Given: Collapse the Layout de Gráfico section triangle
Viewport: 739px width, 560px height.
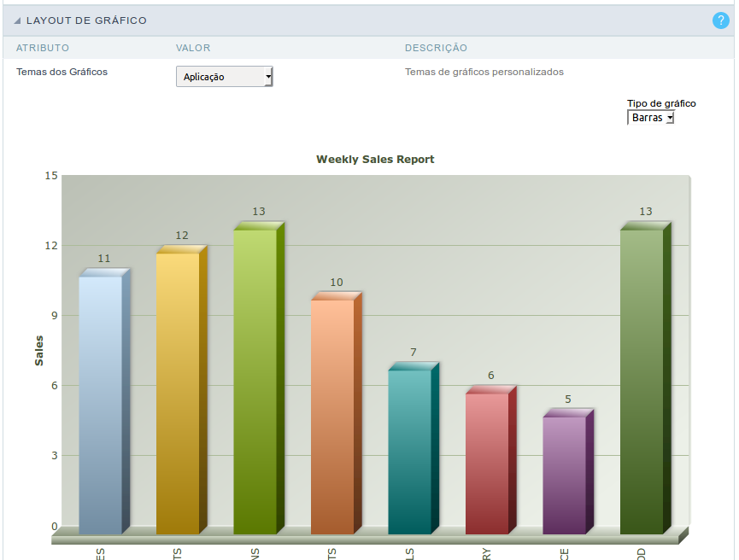Looking at the screenshot, I should pyautogui.click(x=17, y=20).
